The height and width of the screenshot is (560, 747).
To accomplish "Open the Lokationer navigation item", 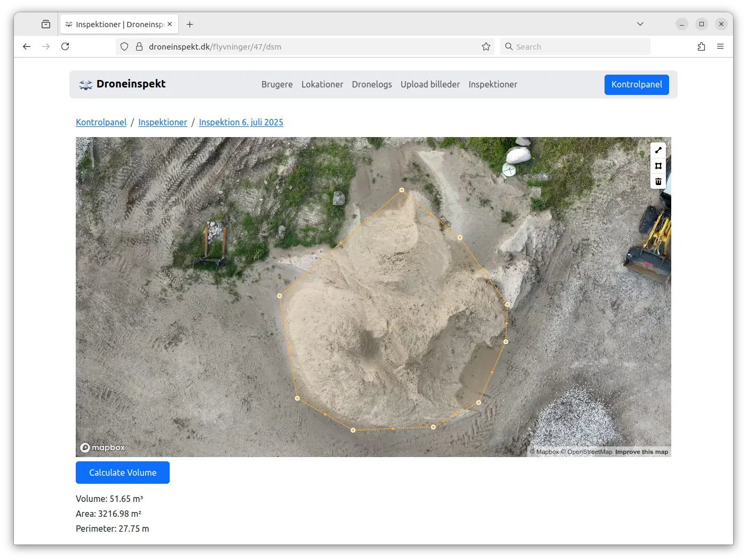I will click(x=322, y=84).
